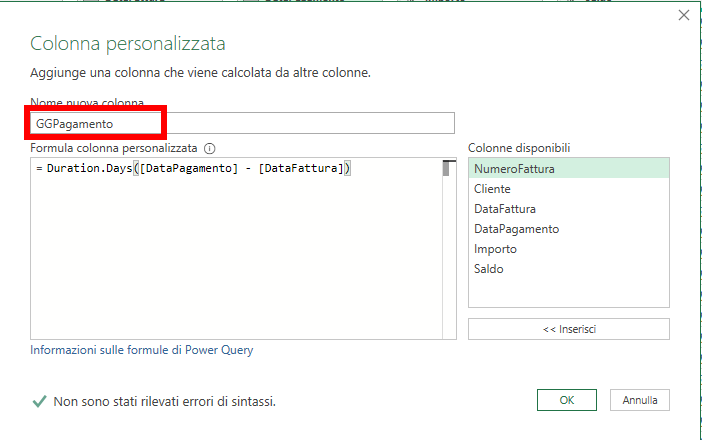This screenshot has height=440, width=702.
Task: Close the Colonna personalizzata dialog with X
Action: tap(684, 15)
